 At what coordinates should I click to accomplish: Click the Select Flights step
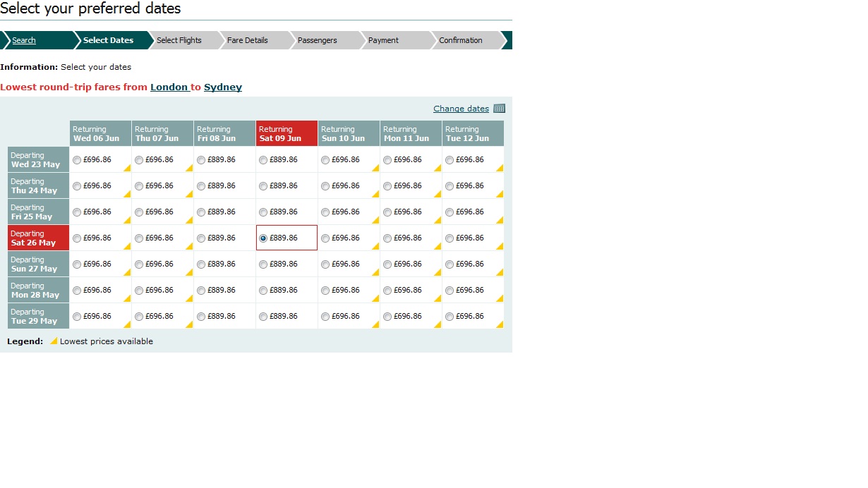pyautogui.click(x=179, y=40)
